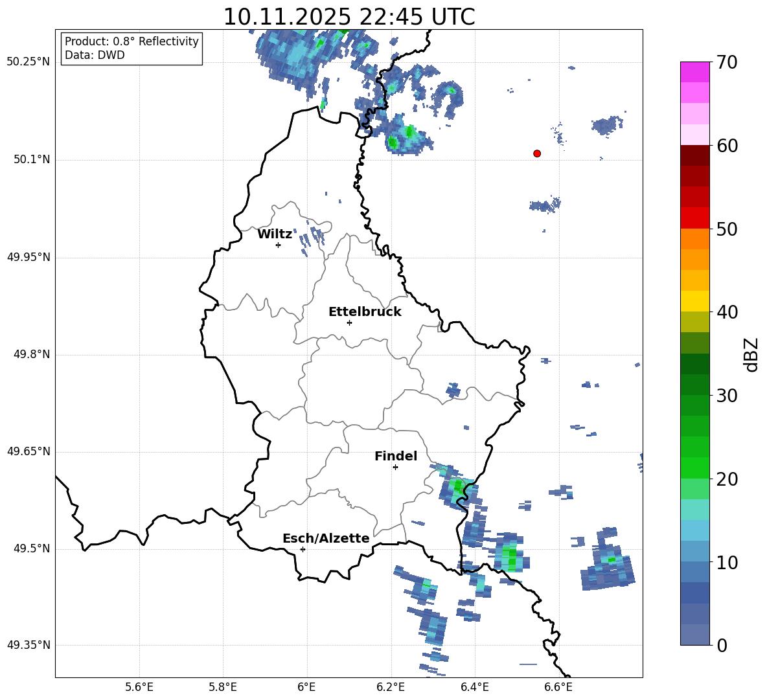
Task: Click the 6.2°E longitude label
Action: coord(391,687)
